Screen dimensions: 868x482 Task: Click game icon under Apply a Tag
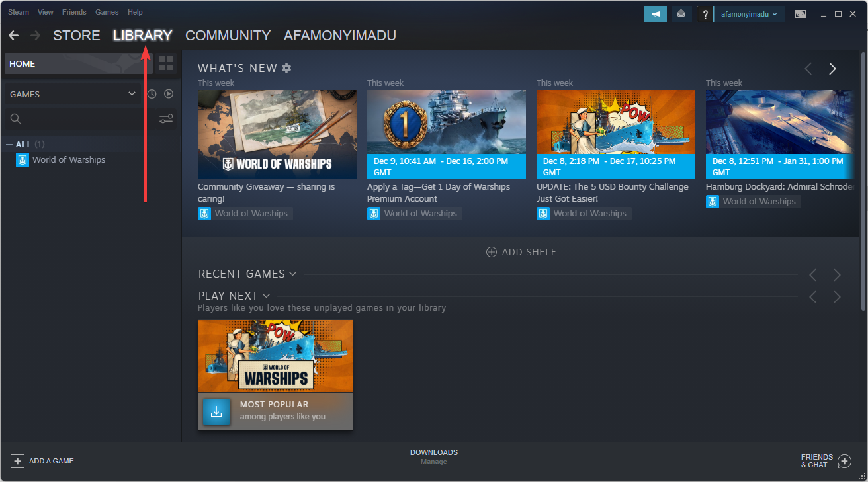point(374,214)
